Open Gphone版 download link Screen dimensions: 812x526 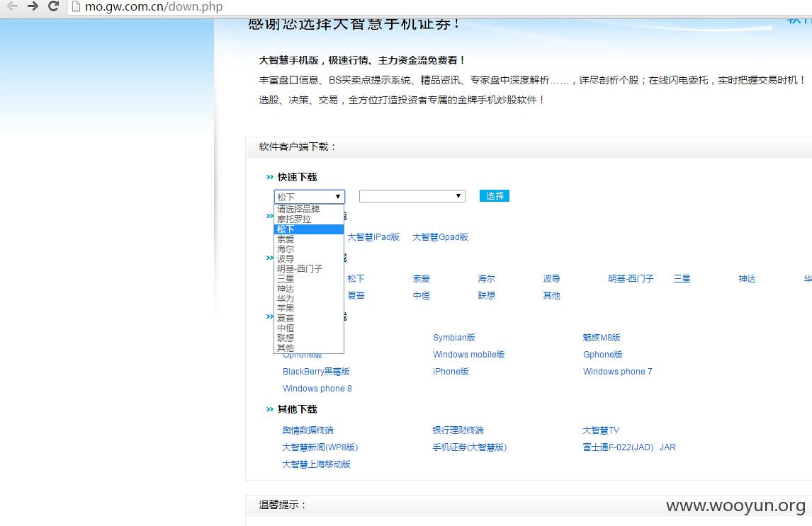603,354
